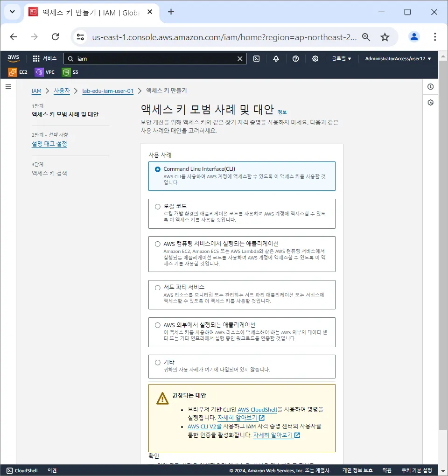448x476 pixels.
Task: Open the info panel icon on right edge
Action: (x=430, y=87)
